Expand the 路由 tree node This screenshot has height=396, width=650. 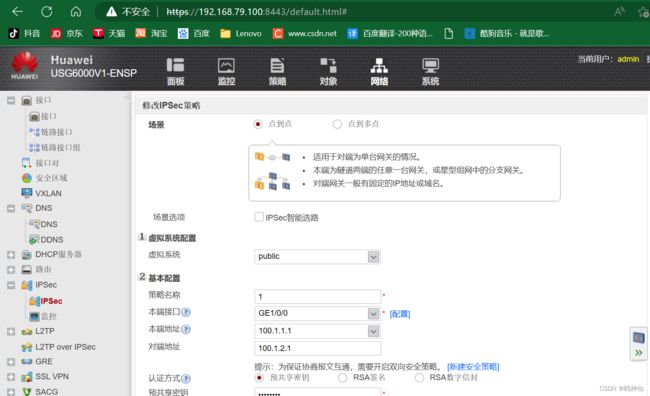pos(11,270)
